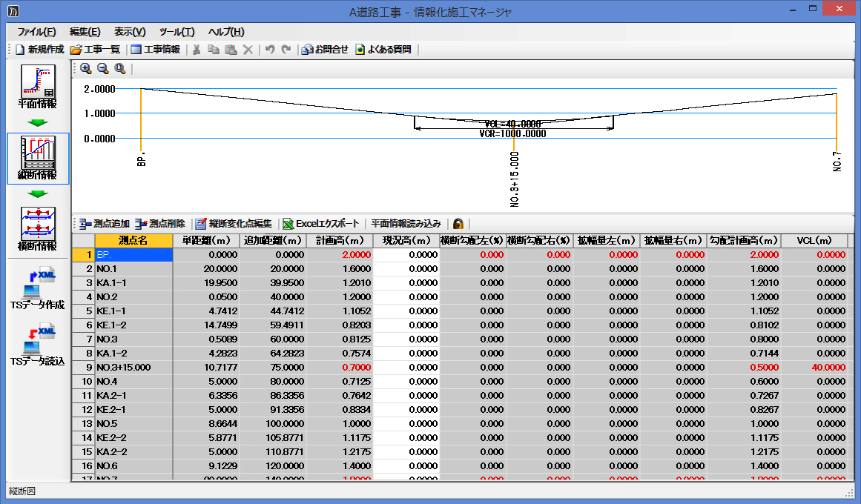Open the ツール(T) menu
The height and width of the screenshot is (504, 861).
pyautogui.click(x=177, y=32)
